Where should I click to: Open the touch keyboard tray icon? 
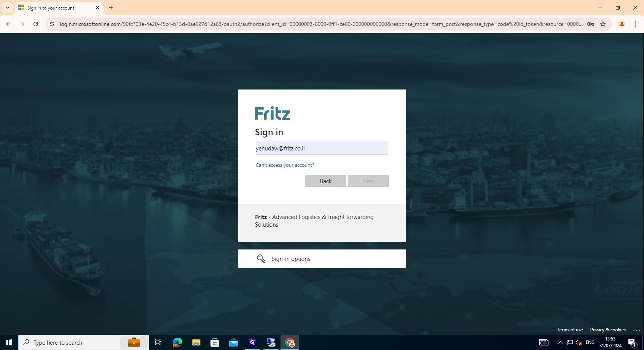click(x=544, y=342)
